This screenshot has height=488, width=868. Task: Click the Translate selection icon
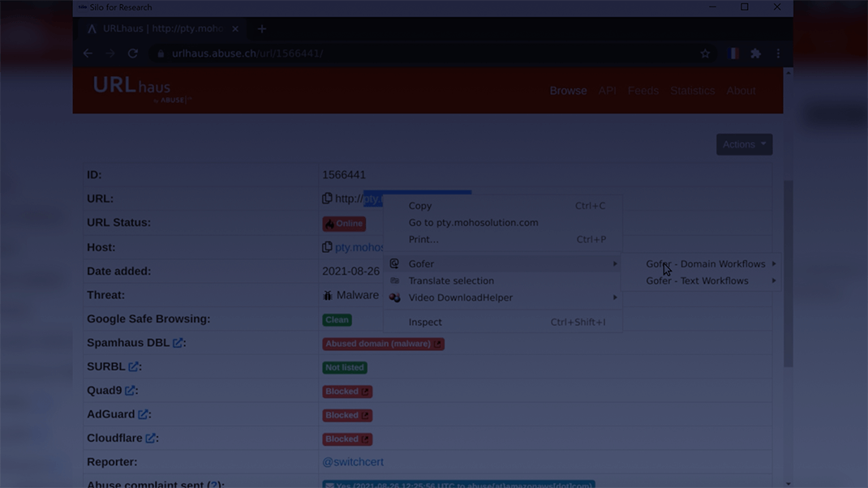[x=394, y=280]
